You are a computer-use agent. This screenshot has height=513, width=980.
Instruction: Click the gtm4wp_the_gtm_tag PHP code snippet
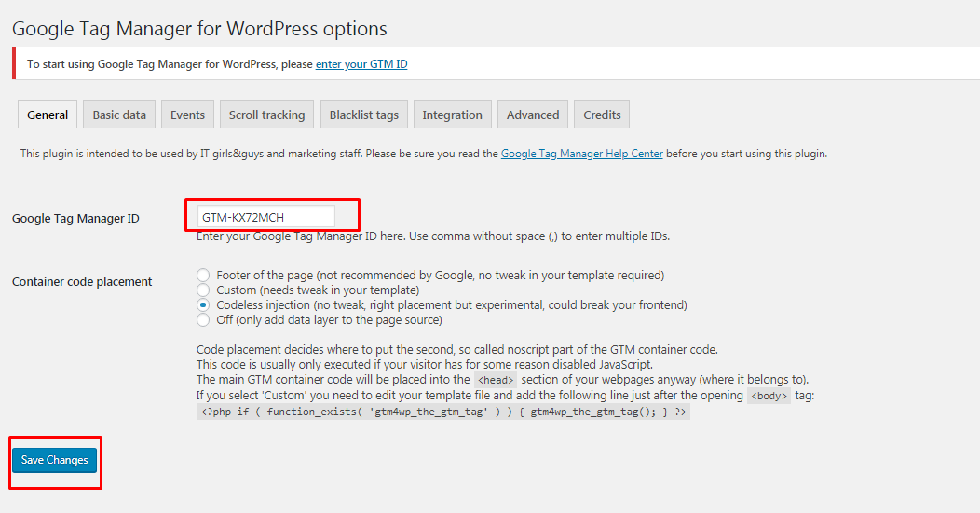443,412
